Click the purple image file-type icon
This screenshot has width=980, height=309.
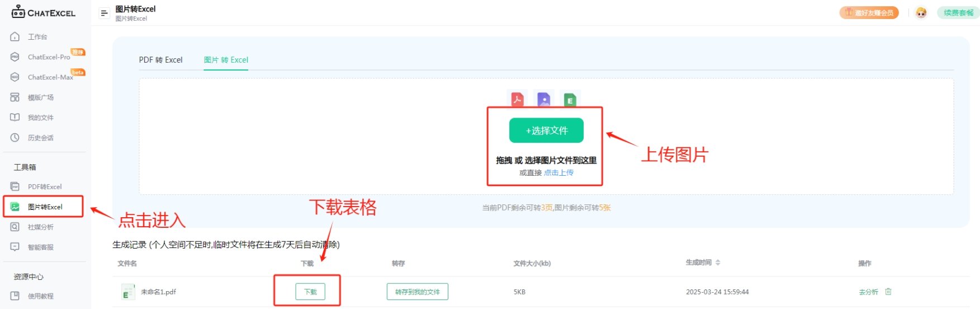(x=543, y=99)
